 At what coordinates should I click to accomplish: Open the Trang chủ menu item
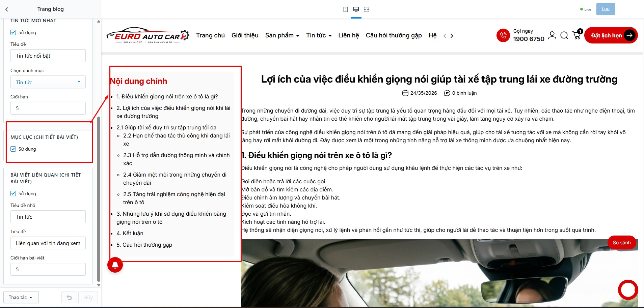(x=210, y=35)
